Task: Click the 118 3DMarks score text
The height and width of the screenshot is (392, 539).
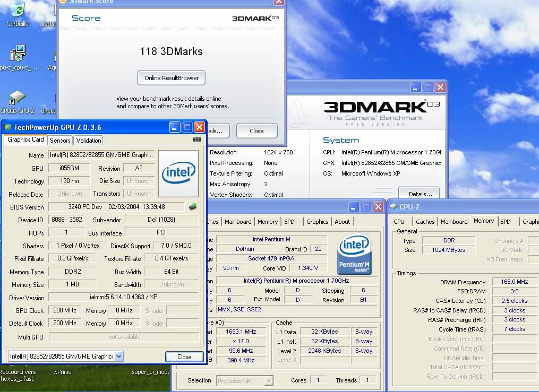Action: point(171,51)
